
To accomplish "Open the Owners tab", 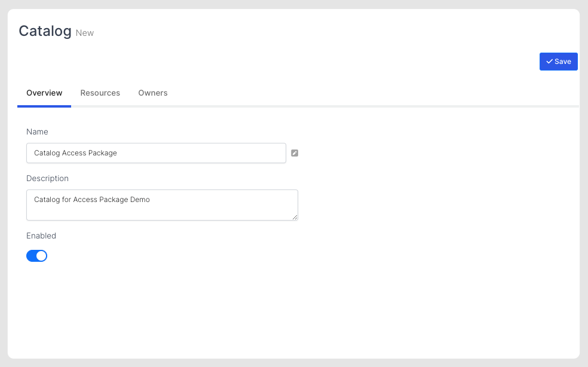I will (x=152, y=93).
